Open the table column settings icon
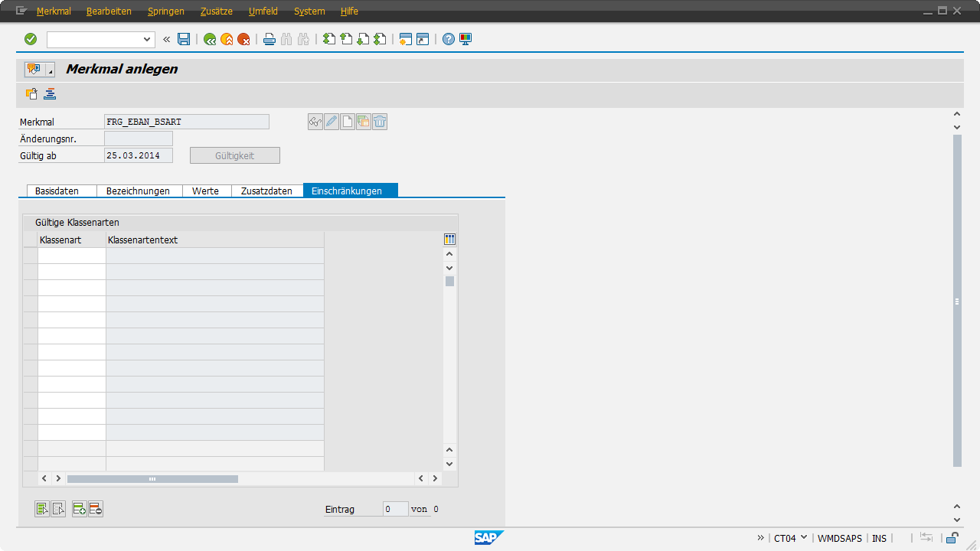The height and width of the screenshot is (551, 980). point(449,240)
